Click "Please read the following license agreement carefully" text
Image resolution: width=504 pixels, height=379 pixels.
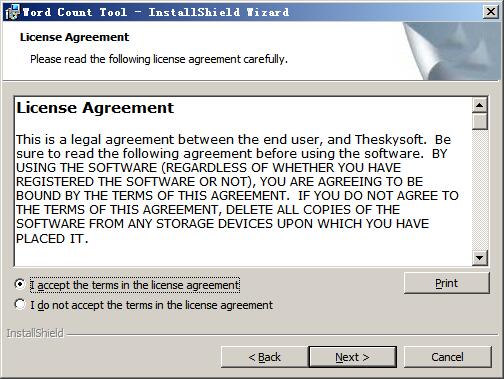(159, 59)
